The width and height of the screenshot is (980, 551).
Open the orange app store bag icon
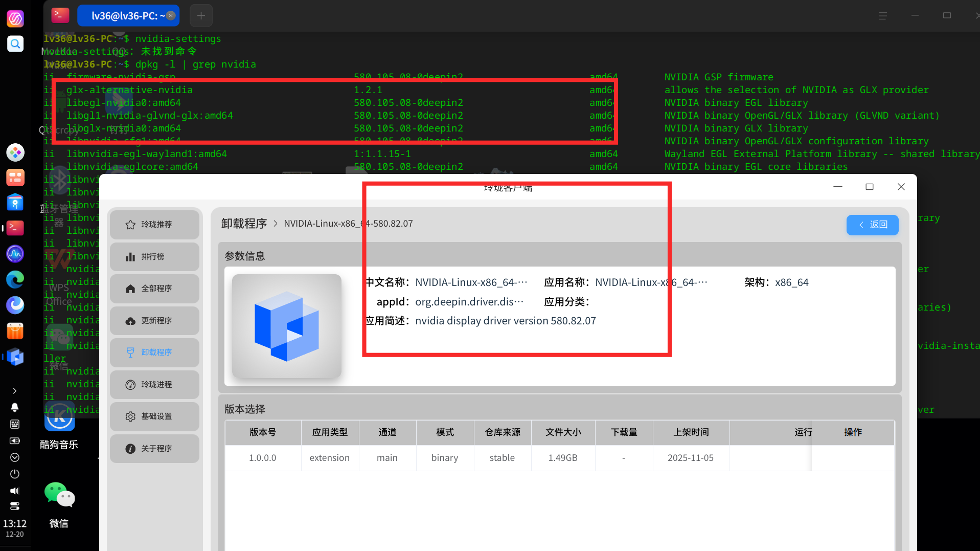coord(15,331)
